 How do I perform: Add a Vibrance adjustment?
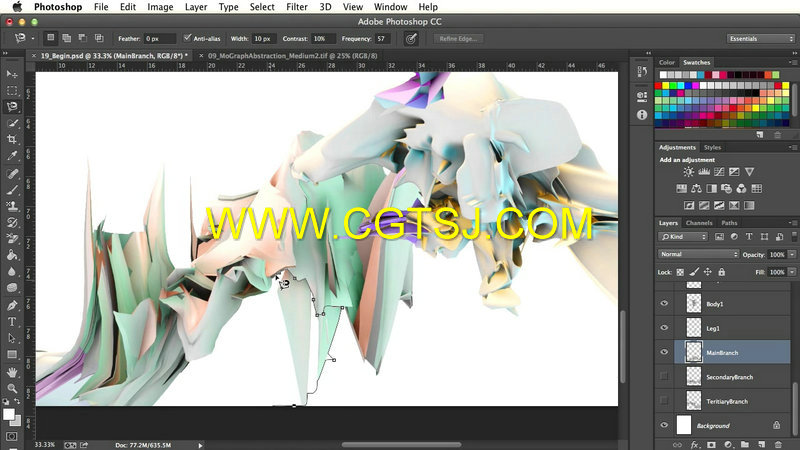[749, 172]
